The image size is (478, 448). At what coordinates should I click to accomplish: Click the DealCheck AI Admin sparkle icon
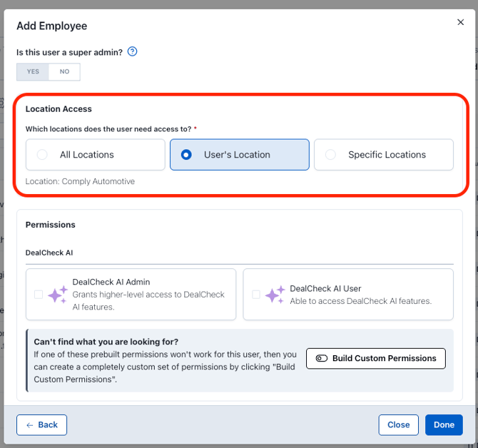point(58,295)
